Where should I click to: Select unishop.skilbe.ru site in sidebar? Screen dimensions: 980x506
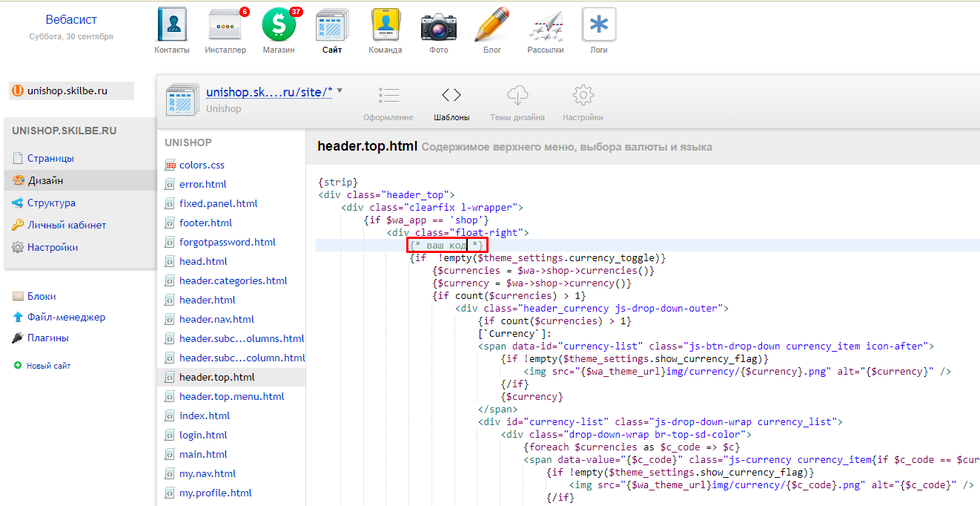pyautogui.click(x=67, y=91)
